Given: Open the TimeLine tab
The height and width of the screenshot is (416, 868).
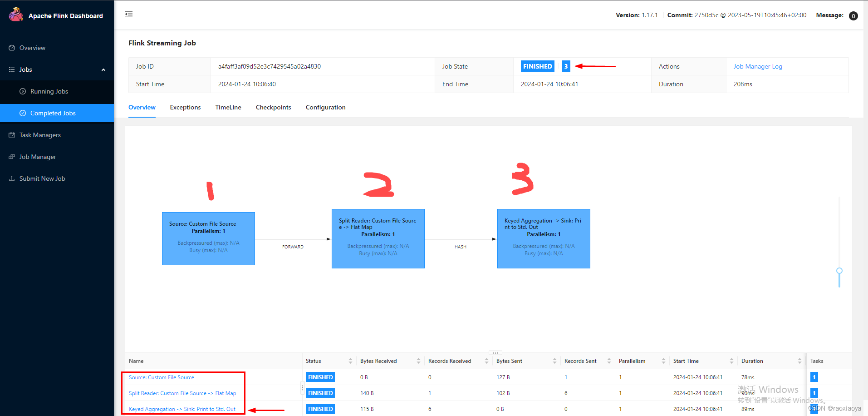Looking at the screenshot, I should [228, 107].
